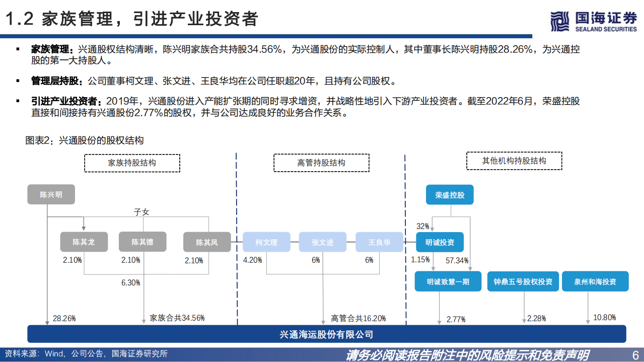Select the 明诚投资 box
644x362 pixels.
[x=440, y=242]
